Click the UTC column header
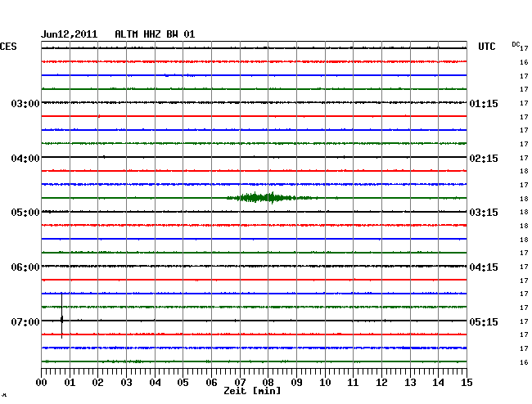 pyautogui.click(x=486, y=47)
